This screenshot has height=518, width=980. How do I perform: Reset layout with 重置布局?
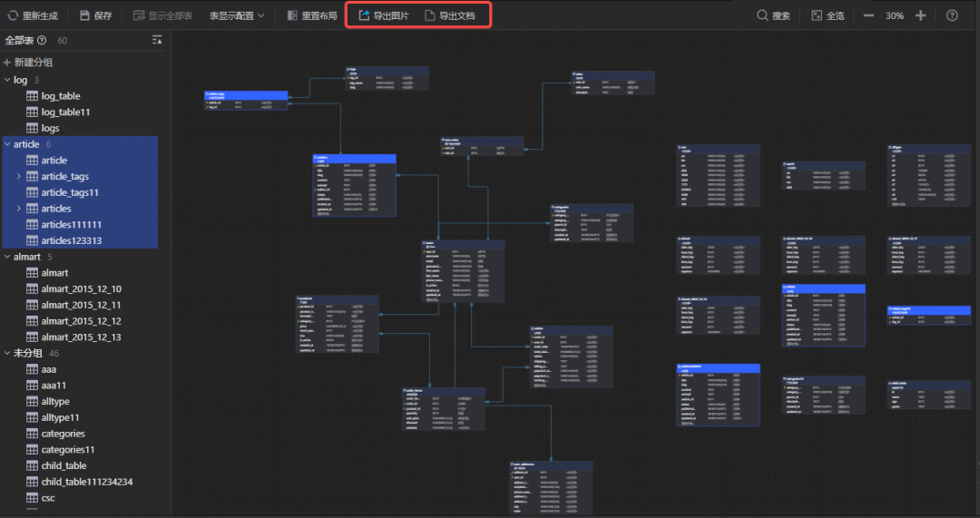[312, 15]
